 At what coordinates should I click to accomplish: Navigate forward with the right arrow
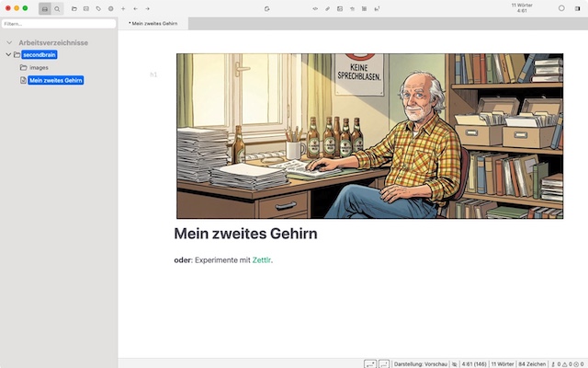[147, 8]
